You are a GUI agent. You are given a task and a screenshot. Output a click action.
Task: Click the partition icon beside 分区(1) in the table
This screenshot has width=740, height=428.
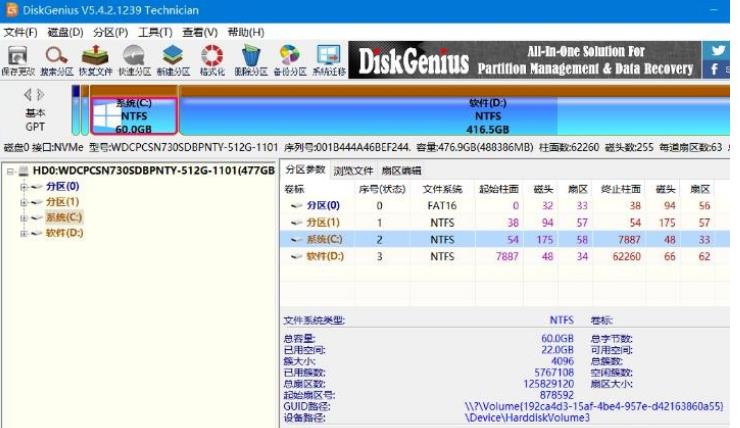(296, 223)
